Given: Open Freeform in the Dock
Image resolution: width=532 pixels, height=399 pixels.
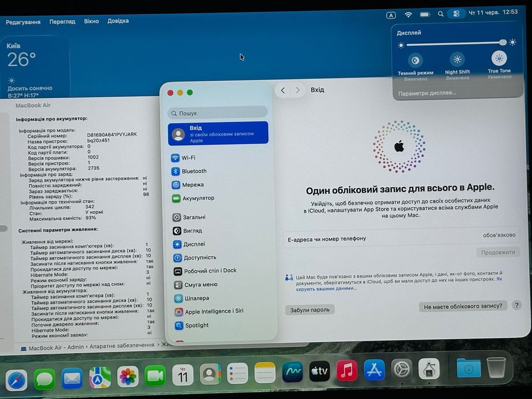Looking at the screenshot, I should [293, 372].
